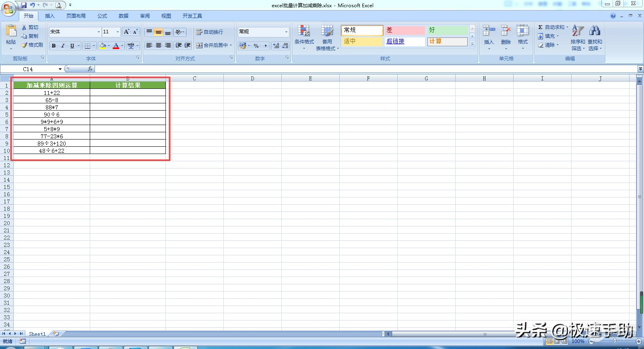Image resolution: width=644 pixels, height=349 pixels.
Task: Click the Cut (剪切) scissors icon
Action: pos(24,27)
